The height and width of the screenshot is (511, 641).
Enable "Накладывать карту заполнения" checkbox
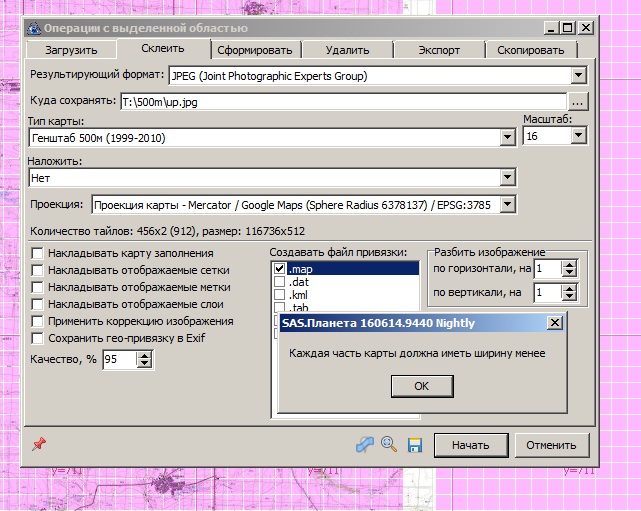[37, 253]
